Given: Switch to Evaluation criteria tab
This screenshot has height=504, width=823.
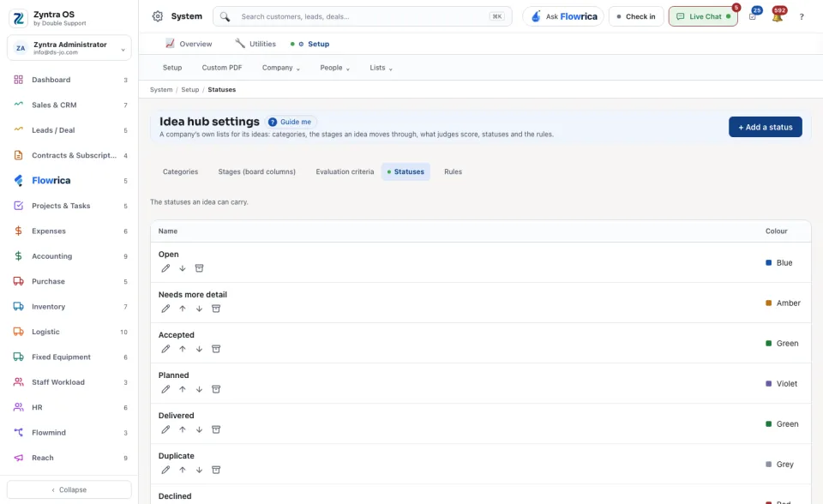Looking at the screenshot, I should 345,171.
